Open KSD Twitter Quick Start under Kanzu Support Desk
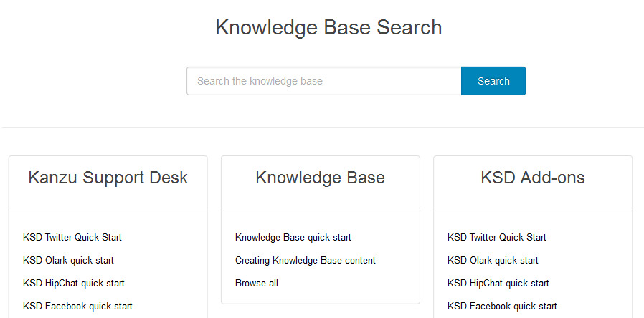644x318 pixels. coord(72,237)
